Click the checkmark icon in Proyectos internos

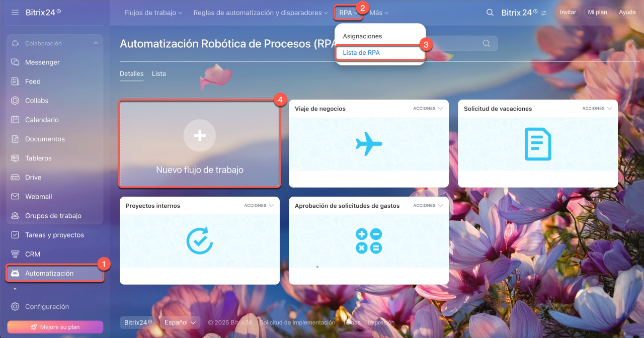coord(200,241)
